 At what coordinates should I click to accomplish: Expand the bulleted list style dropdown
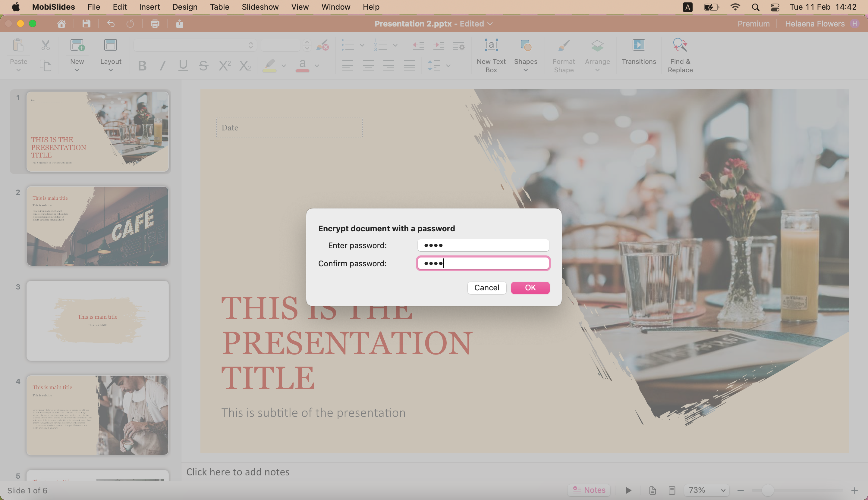pos(362,45)
